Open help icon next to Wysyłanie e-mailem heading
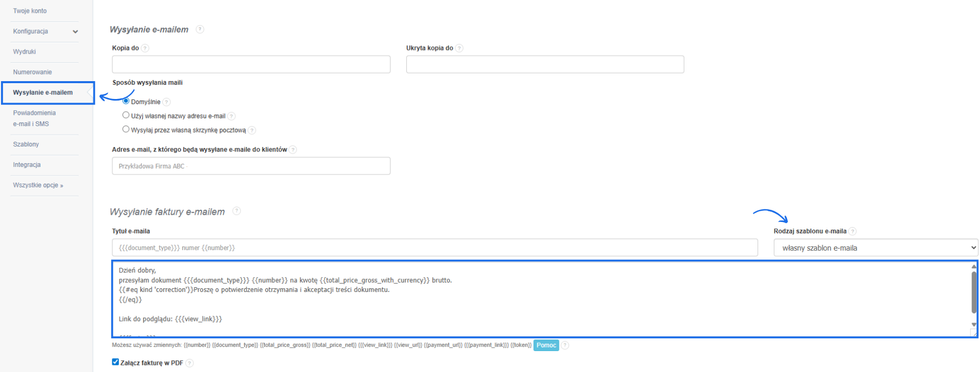Viewport: 980px width, 372px height. [x=200, y=29]
